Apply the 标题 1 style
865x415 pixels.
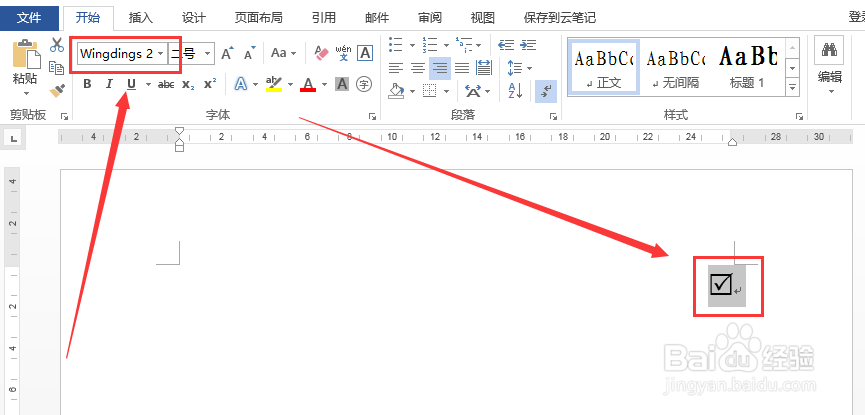click(x=748, y=67)
